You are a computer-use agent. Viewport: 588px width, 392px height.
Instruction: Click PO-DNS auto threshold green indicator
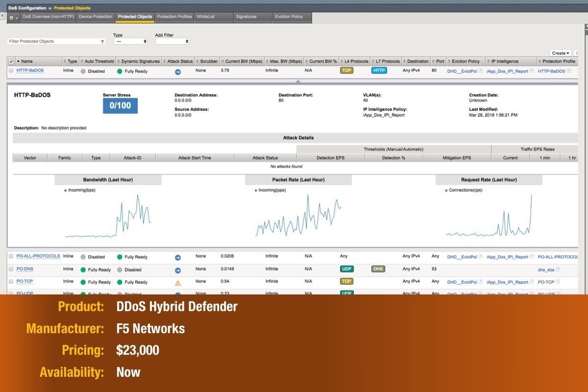[83, 269]
